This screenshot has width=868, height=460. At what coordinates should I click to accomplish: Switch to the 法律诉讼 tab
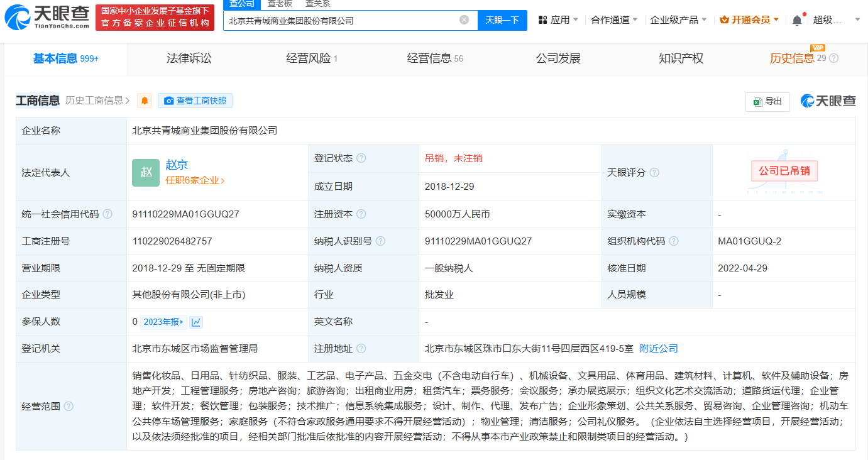point(189,58)
